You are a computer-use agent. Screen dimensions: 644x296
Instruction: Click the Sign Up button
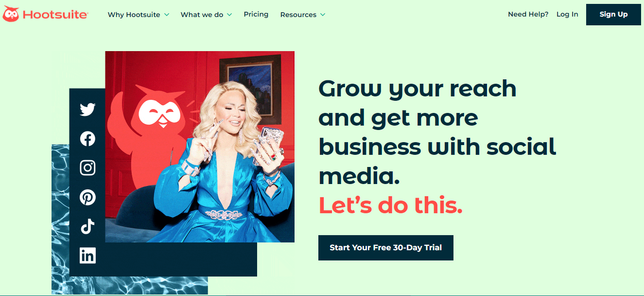(x=613, y=15)
